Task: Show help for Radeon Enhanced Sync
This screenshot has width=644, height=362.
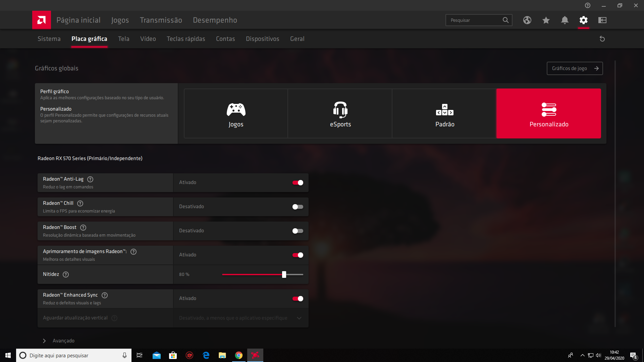Action: pyautogui.click(x=105, y=295)
